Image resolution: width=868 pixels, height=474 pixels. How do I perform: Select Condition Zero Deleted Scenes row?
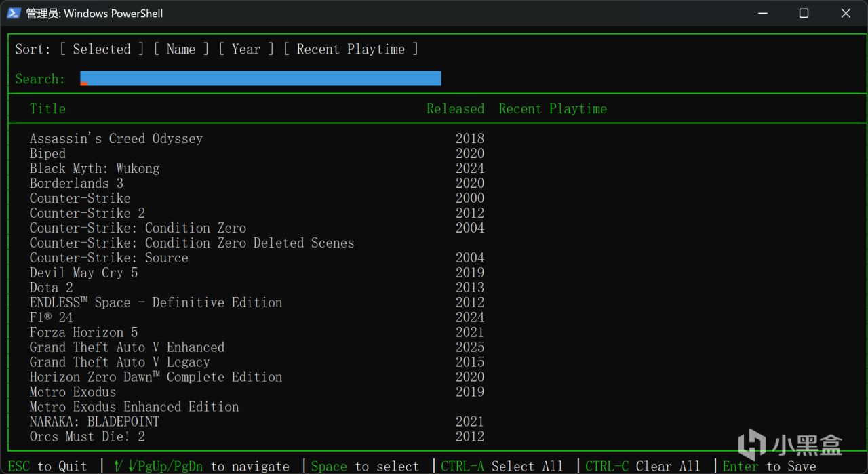click(192, 243)
